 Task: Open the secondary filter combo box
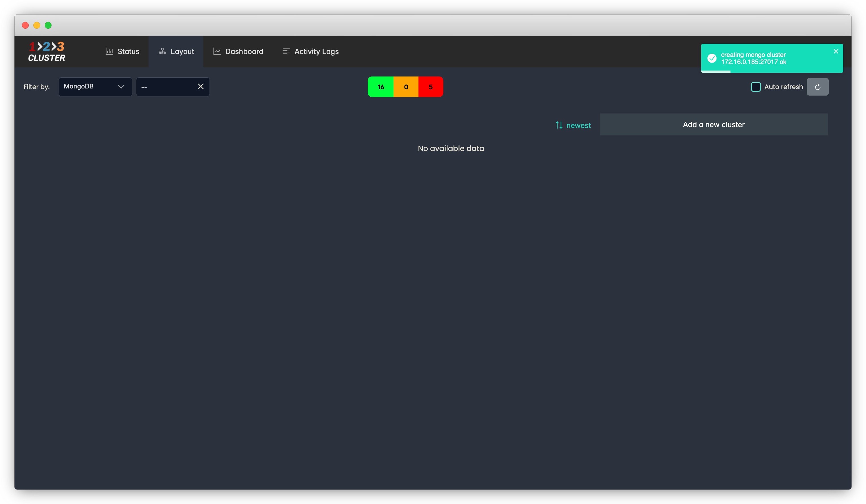[x=165, y=86]
